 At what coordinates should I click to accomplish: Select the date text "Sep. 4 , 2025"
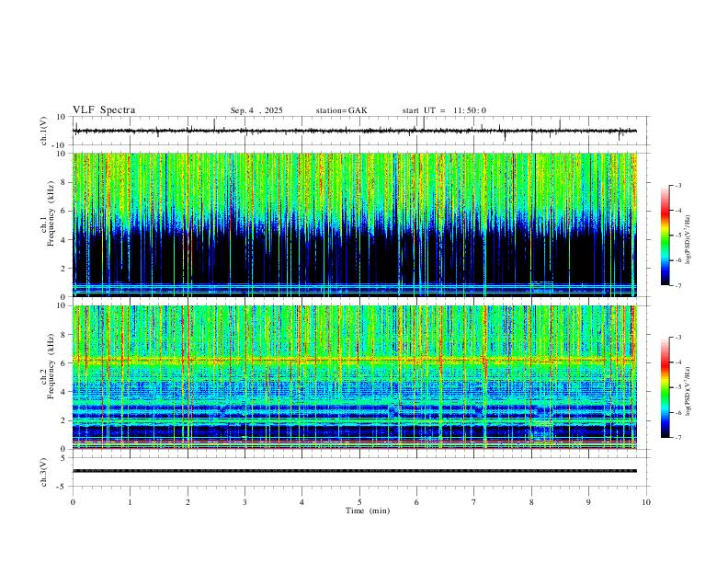[x=256, y=110]
